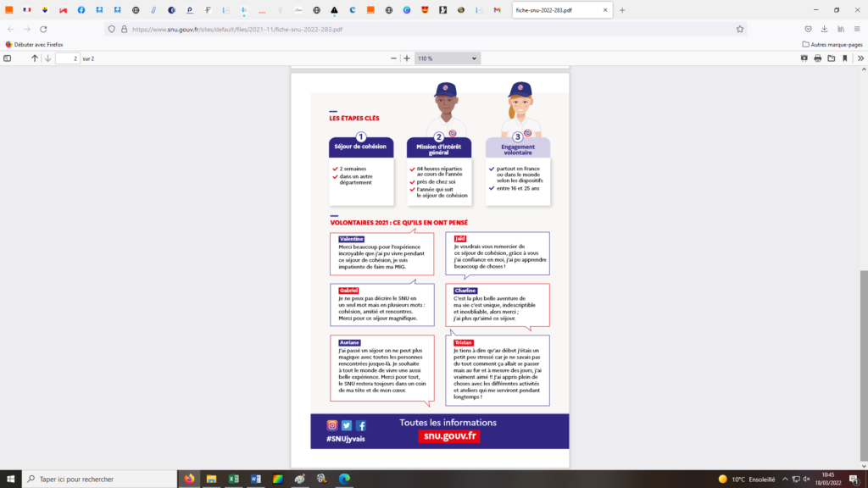Open the 110 % zoom level dropdown
The height and width of the screenshot is (488, 868).
pos(448,58)
